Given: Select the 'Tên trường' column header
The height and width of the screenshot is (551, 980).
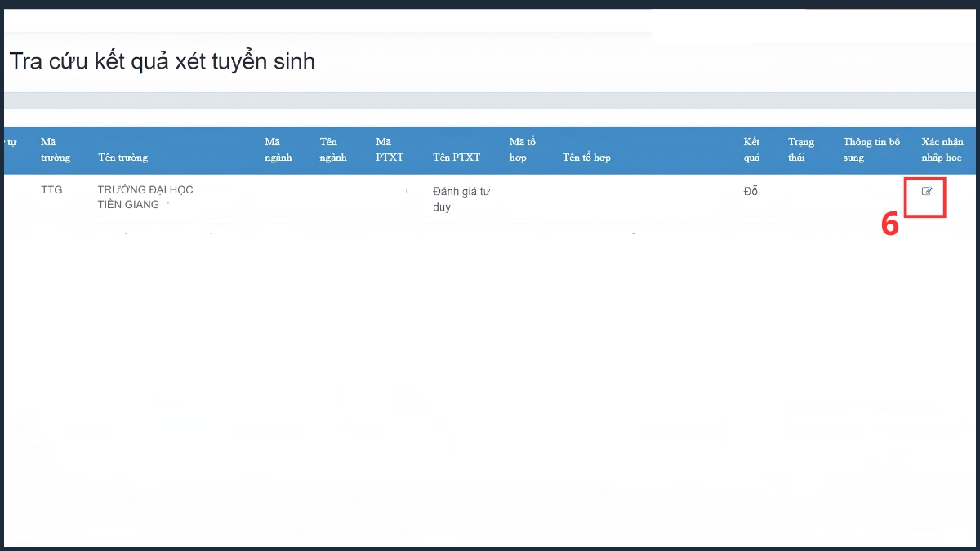Looking at the screenshot, I should [x=122, y=158].
